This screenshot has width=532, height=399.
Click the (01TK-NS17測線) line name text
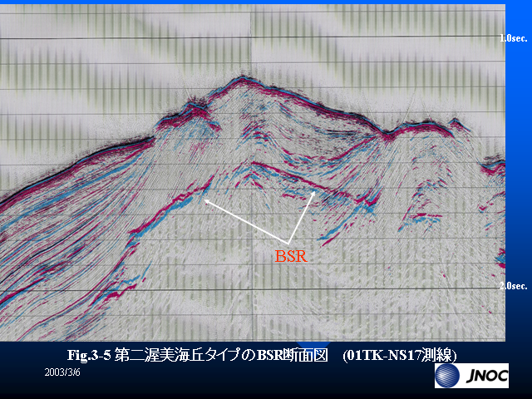[x=400, y=356]
